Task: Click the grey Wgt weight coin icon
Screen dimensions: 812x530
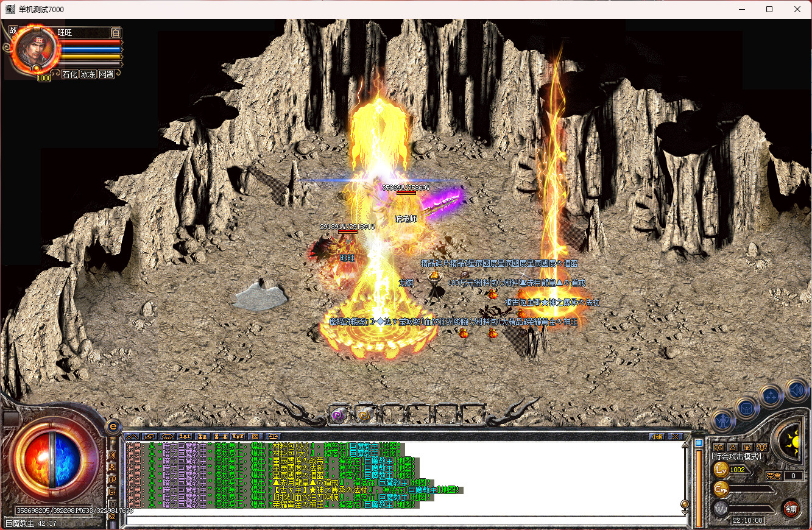Action: (x=721, y=508)
